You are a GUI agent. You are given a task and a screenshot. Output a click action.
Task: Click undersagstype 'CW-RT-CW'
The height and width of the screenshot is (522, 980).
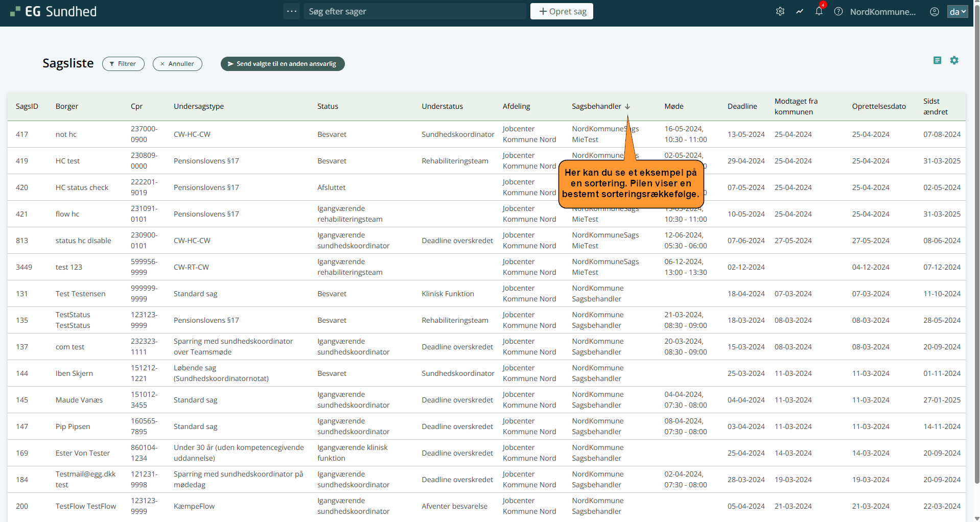point(191,267)
